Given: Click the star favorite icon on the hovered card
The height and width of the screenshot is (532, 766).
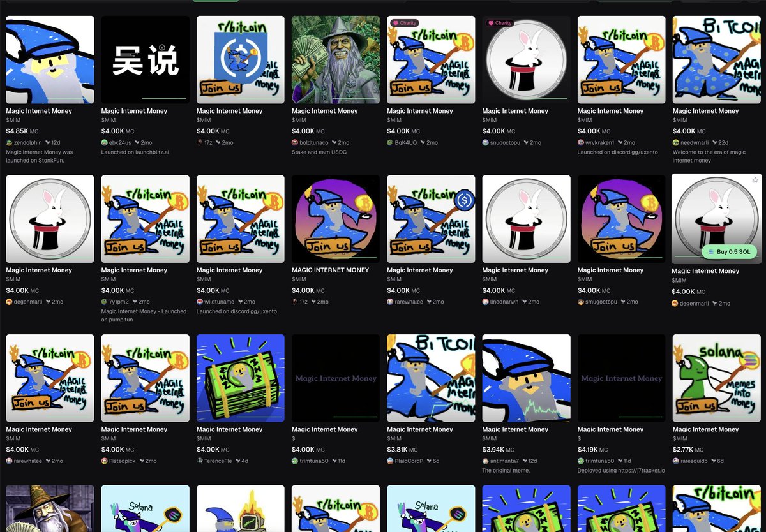Looking at the screenshot, I should (755, 181).
